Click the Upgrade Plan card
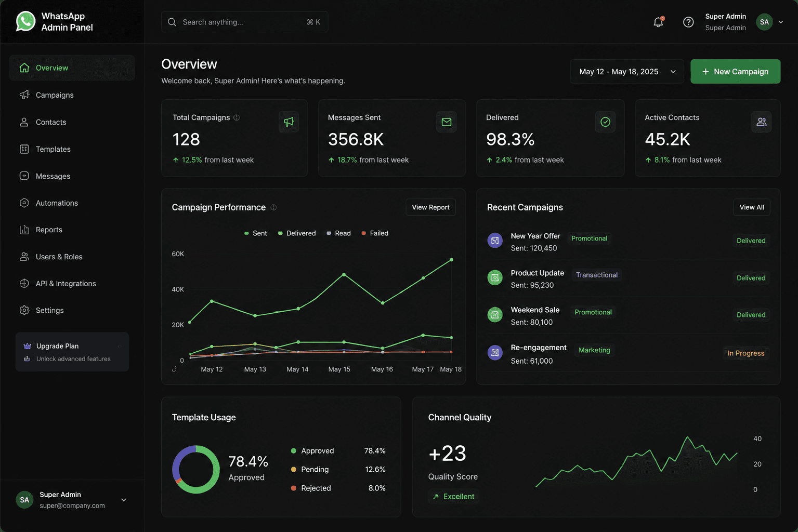The image size is (798, 532). (72, 352)
